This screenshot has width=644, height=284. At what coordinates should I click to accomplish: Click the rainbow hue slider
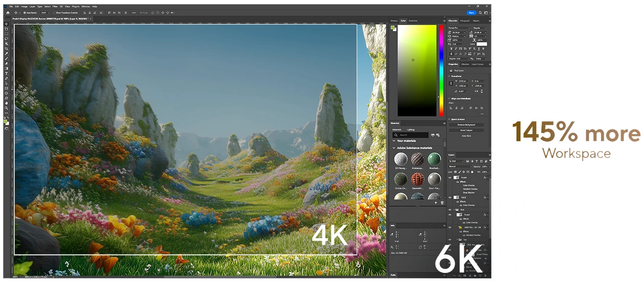(x=441, y=70)
